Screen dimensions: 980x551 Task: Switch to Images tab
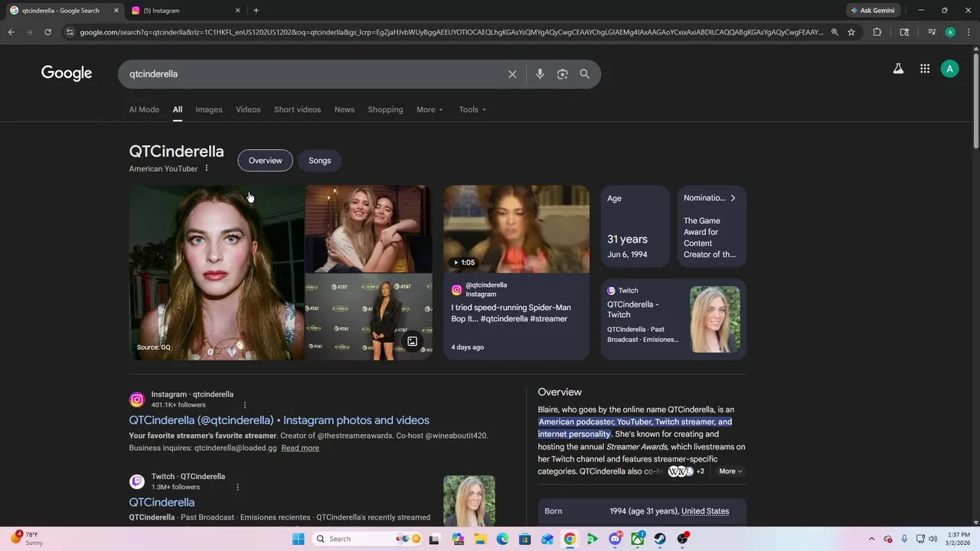tap(209, 109)
